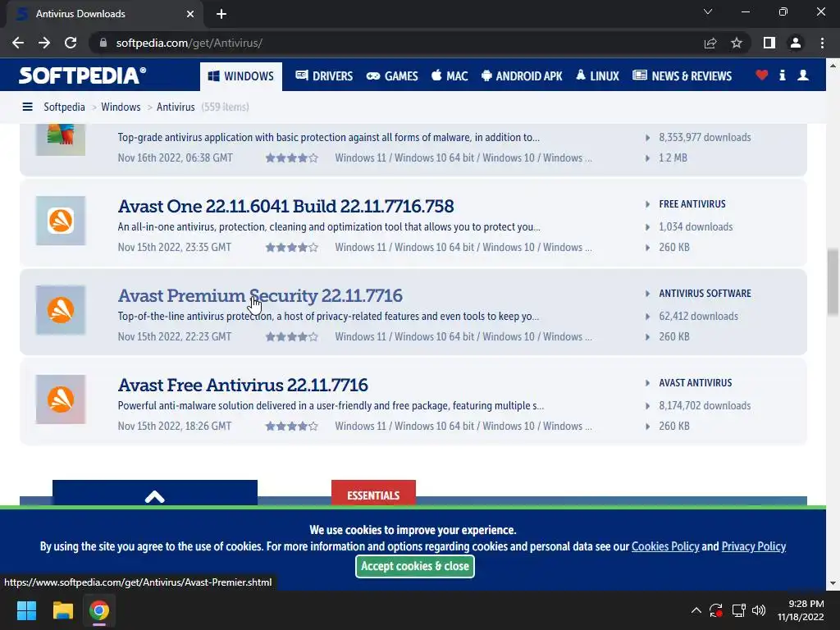Open the browser side panel icon

(x=769, y=43)
